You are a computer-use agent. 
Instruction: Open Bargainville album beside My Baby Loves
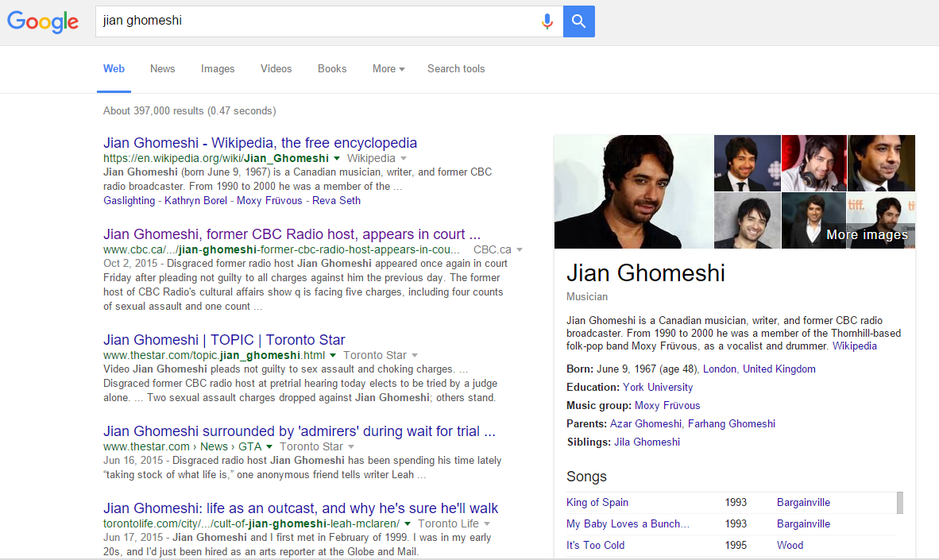[803, 524]
